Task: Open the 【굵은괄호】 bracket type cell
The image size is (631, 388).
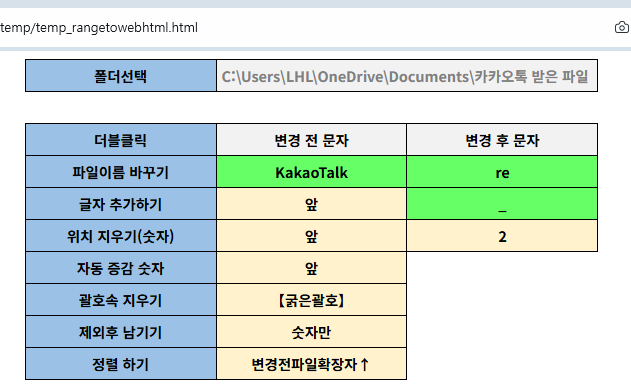Action: click(x=311, y=300)
